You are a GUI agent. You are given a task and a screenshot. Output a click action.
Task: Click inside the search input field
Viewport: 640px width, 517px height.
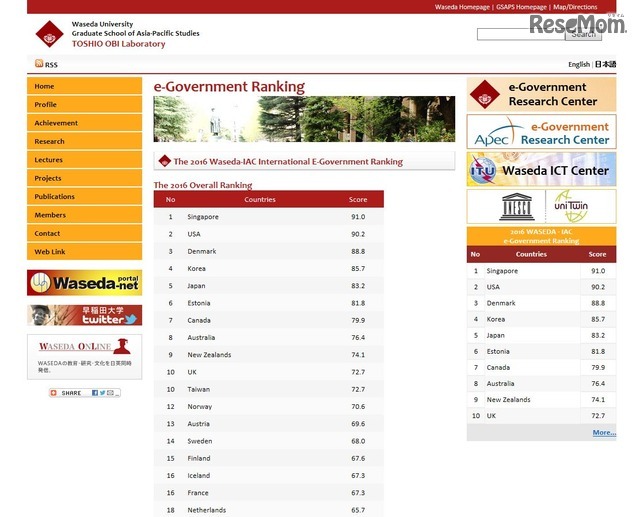coord(521,34)
